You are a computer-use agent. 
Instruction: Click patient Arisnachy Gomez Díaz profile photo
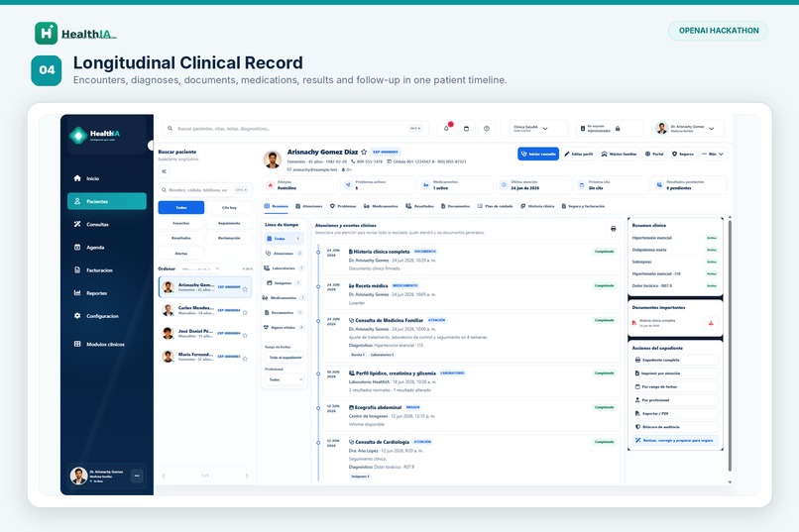pyautogui.click(x=273, y=160)
